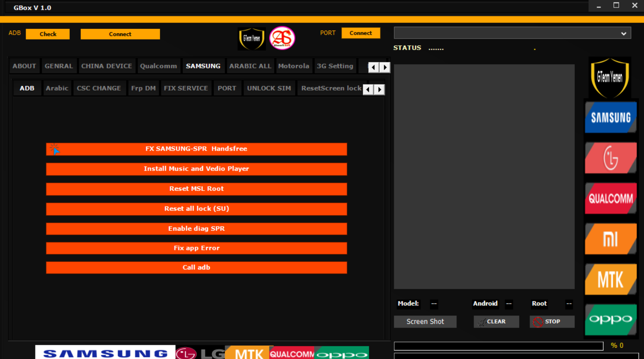Viewport: 644px width, 359px height.
Task: Select the ADB sub-tab
Action: point(27,88)
